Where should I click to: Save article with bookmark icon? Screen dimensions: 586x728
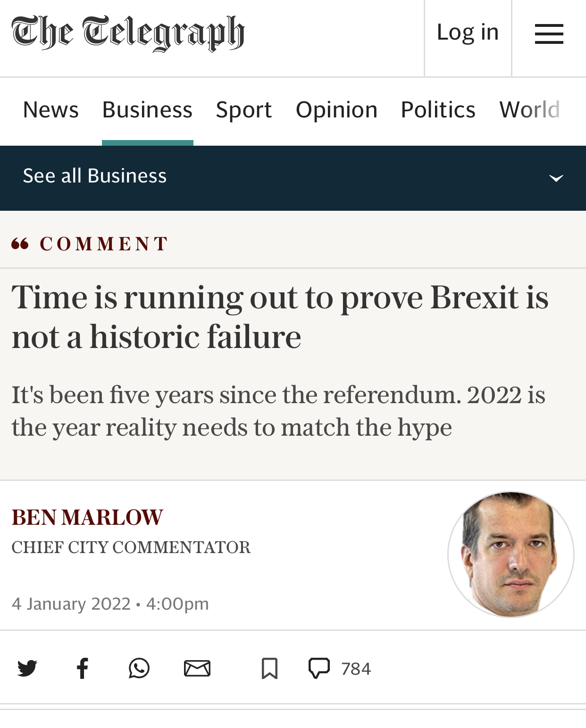269,669
